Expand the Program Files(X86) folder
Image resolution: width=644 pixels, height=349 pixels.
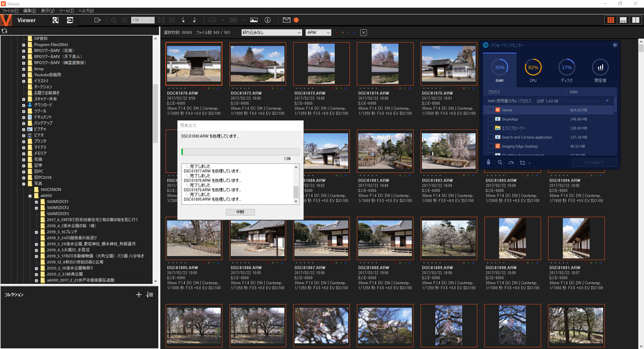pos(24,45)
